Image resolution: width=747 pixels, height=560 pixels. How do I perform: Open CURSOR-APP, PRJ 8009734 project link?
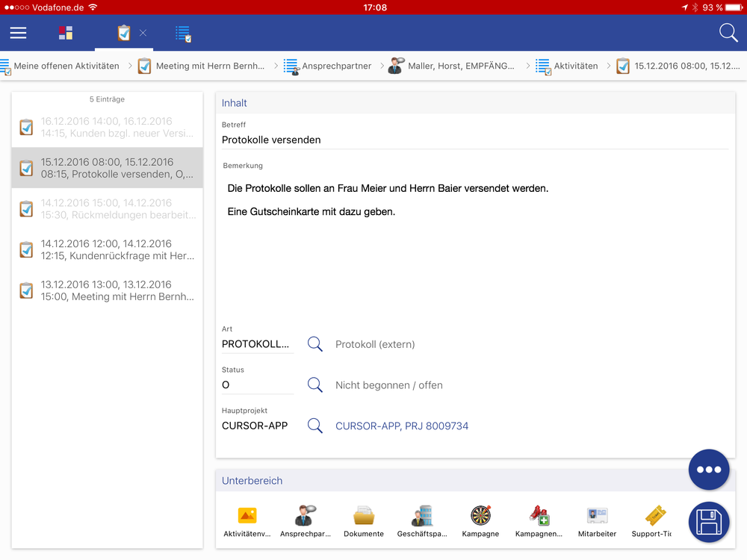coord(402,426)
